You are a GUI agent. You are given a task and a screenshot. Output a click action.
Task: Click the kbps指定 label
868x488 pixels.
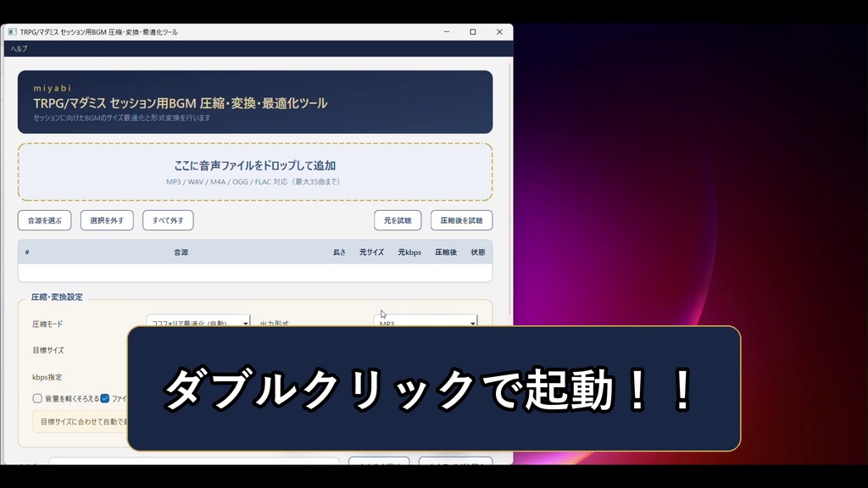tap(47, 377)
